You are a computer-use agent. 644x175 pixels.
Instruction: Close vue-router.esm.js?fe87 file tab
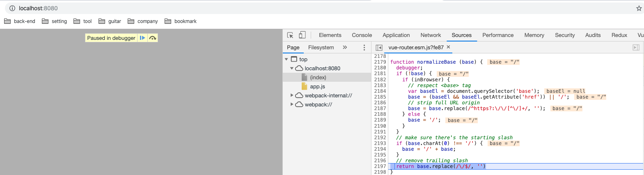click(x=448, y=47)
